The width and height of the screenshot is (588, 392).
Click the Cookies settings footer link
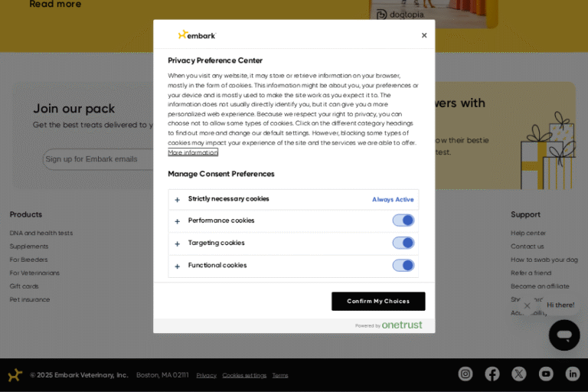tap(244, 375)
